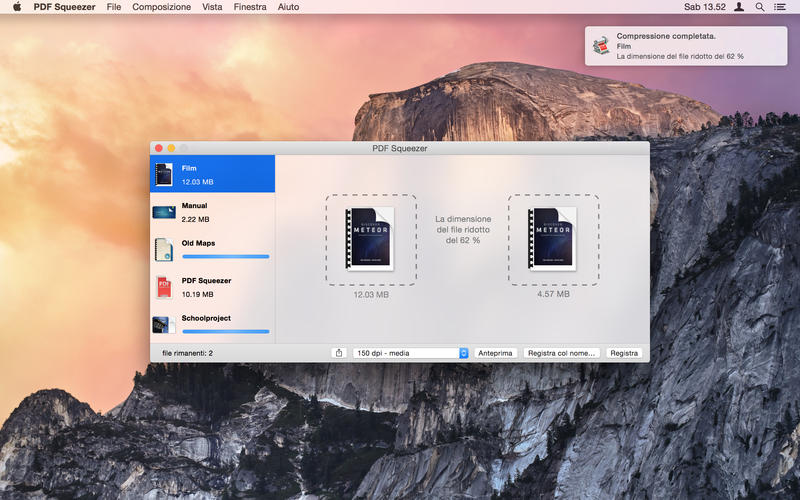Image resolution: width=800 pixels, height=500 pixels.
Task: Click the Old Maps progress bar
Action: (225, 257)
